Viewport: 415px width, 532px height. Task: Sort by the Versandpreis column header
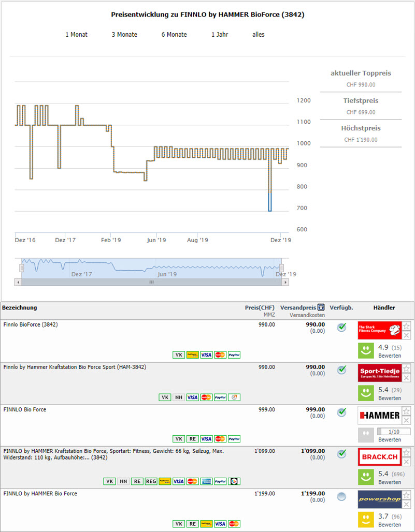tap(298, 307)
